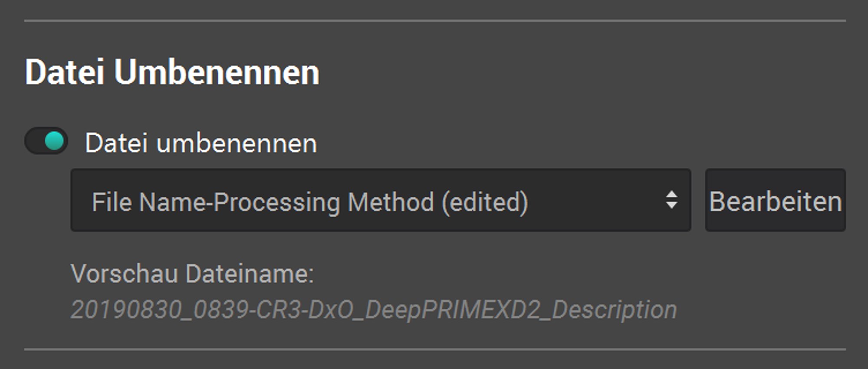Click the 'Datei Umbenennen' section heading
This screenshot has width=868, height=369.
172,72
